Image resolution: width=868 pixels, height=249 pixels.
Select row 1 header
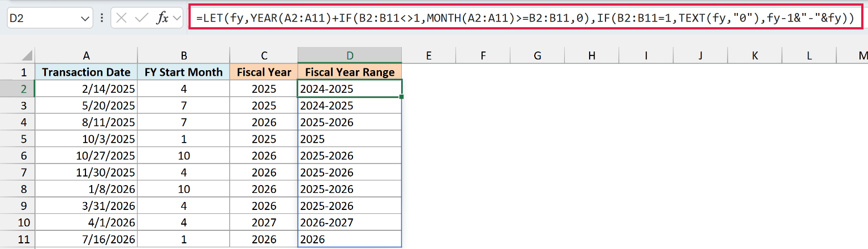pyautogui.click(x=18, y=72)
